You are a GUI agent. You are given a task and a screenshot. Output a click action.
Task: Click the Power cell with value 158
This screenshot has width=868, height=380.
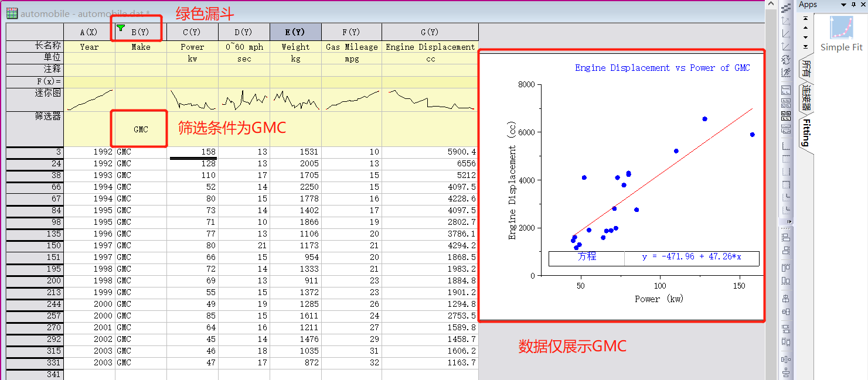[x=192, y=152]
